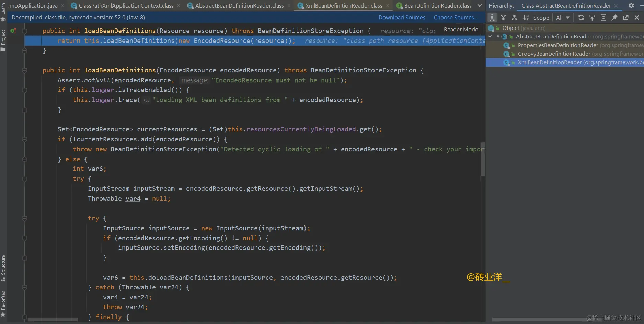Close the hierarchy panel with the X icon
Viewport: 644px width, 324px height.
637,18
